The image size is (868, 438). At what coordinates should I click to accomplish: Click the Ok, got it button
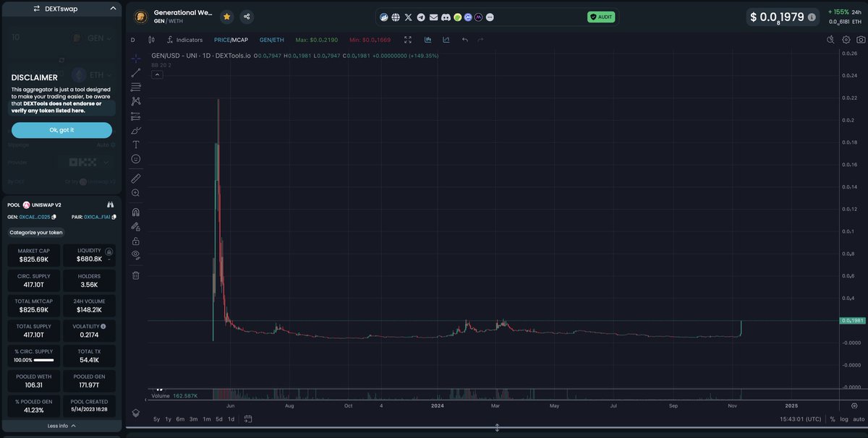(61, 129)
